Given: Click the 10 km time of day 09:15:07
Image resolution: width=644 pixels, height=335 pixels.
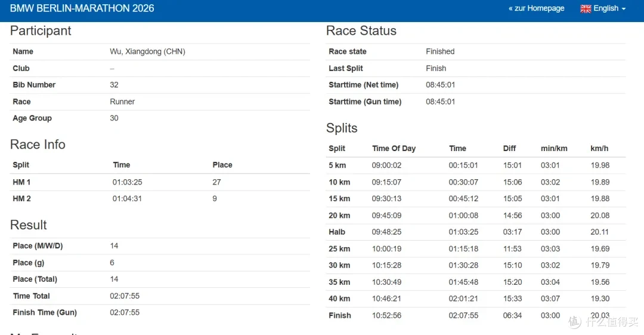Looking at the screenshot, I should 386,182.
